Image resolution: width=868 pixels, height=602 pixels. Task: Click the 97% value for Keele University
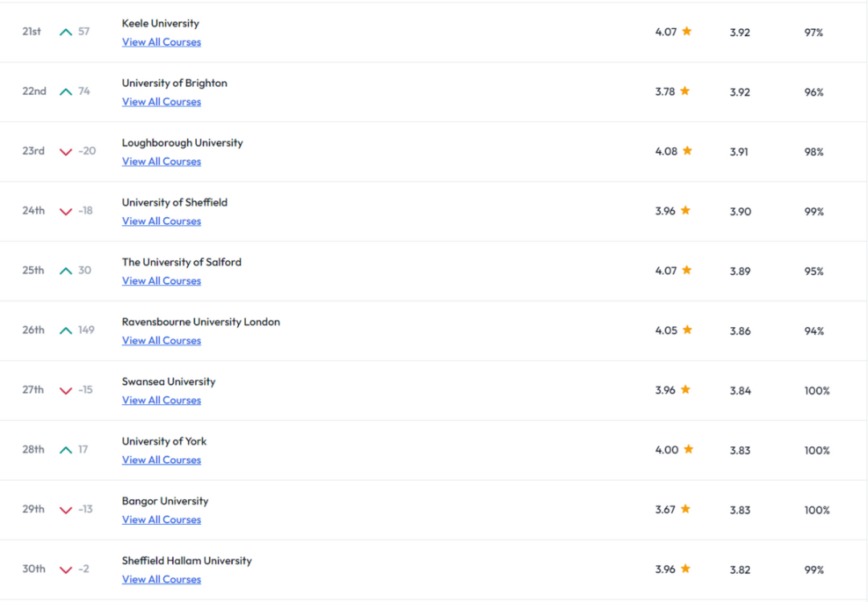pos(813,33)
